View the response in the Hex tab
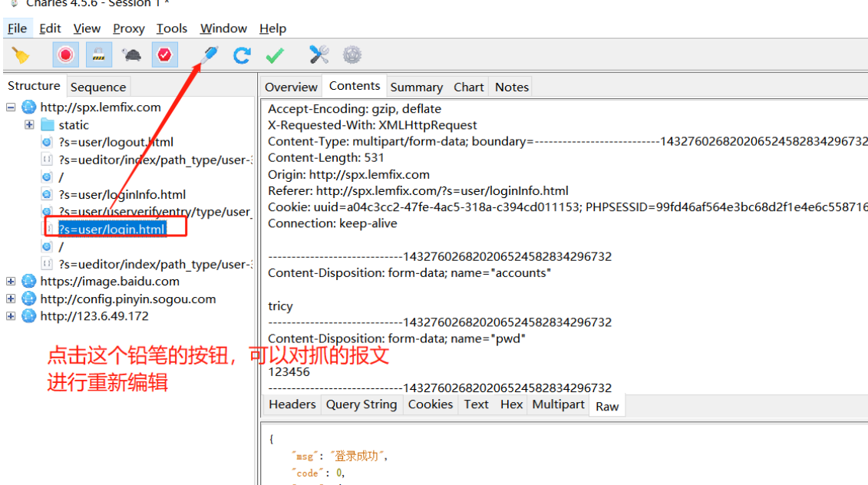The width and height of the screenshot is (868, 485). pyautogui.click(x=511, y=404)
